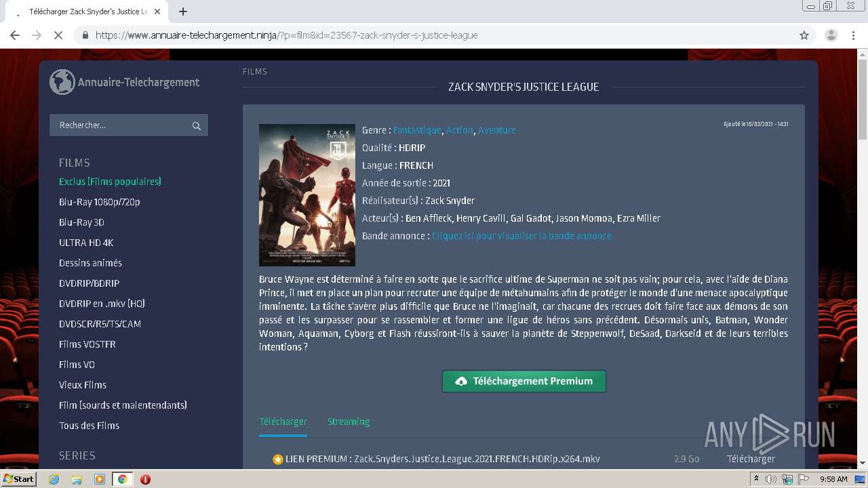Screen dimensions: 868x488
Task: Go back to previous page
Action: 15,35
